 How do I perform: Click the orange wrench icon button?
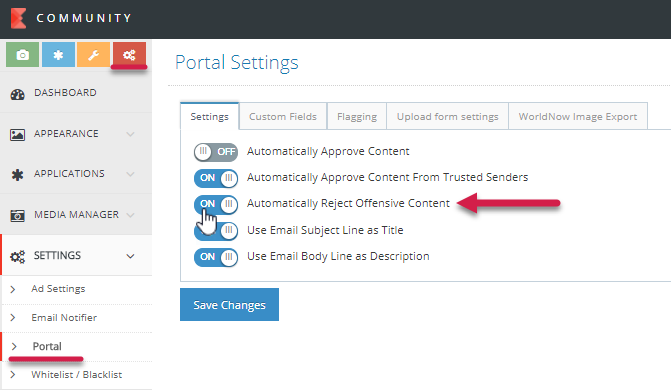(x=94, y=55)
